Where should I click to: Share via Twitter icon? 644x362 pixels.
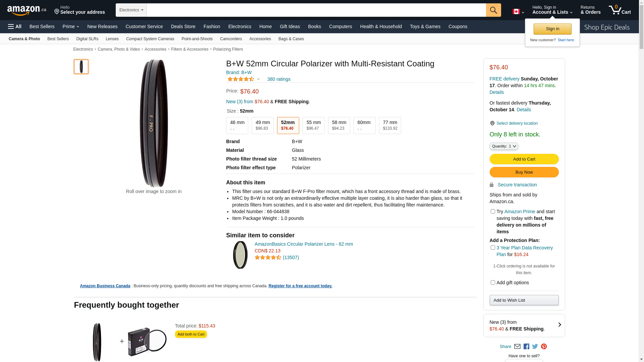[x=535, y=347]
